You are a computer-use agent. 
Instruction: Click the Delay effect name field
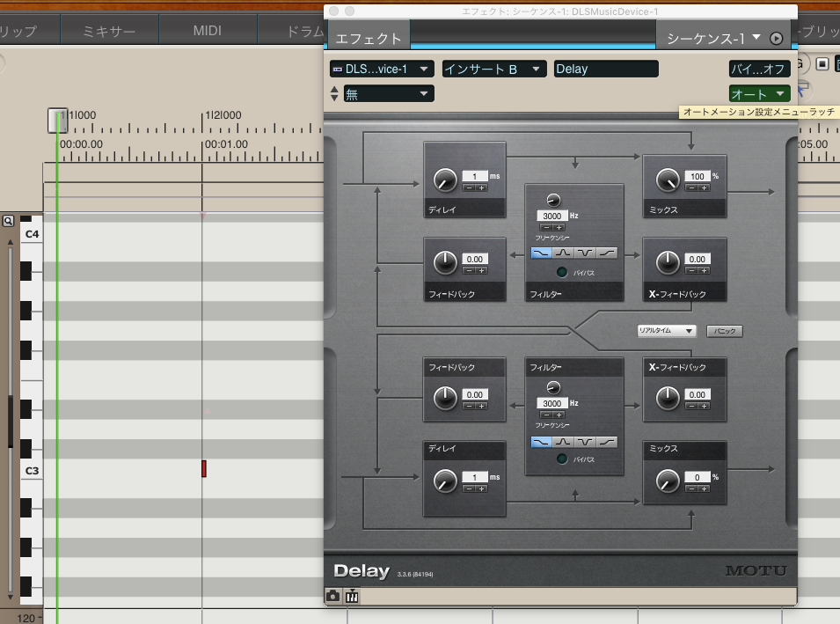click(606, 69)
